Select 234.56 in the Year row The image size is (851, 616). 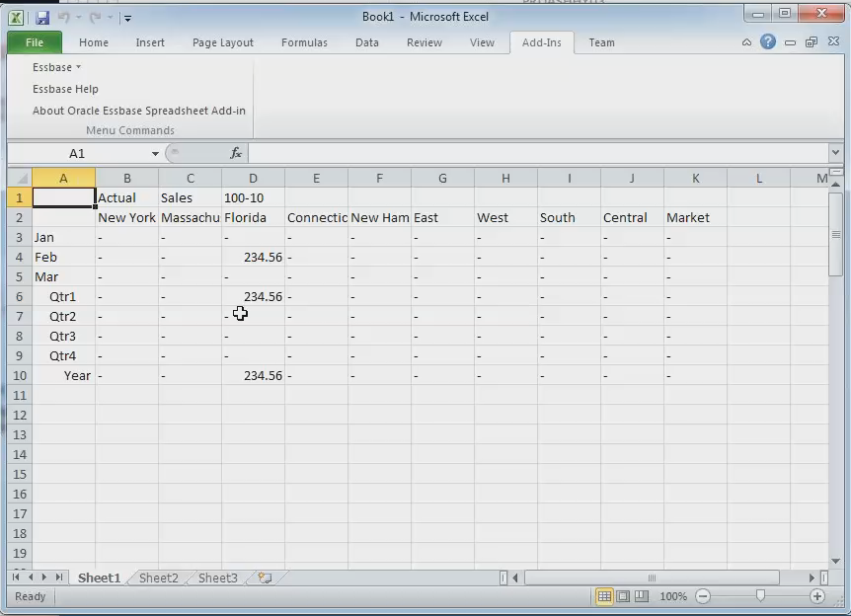253,375
